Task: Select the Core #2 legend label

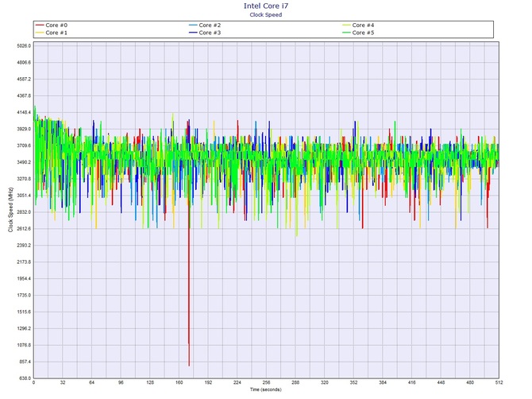Action: [210, 25]
